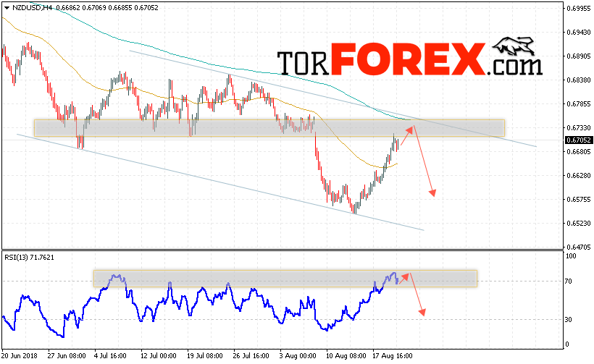Click the date label 4 Jul 16:00
594x364 pixels.
pos(111,355)
